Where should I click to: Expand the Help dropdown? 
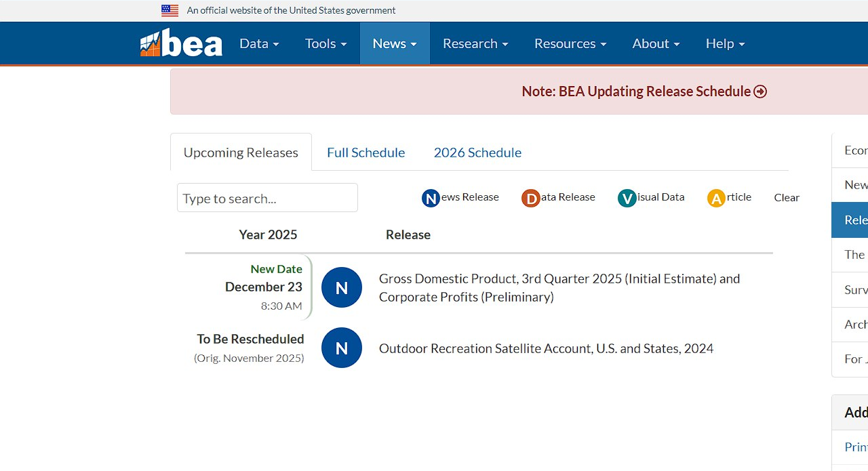click(724, 43)
